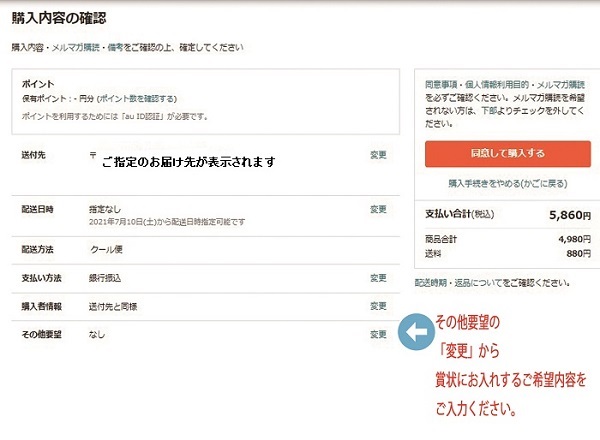
Task: Click the 購入内容の確認 page heading
Action: [60, 18]
